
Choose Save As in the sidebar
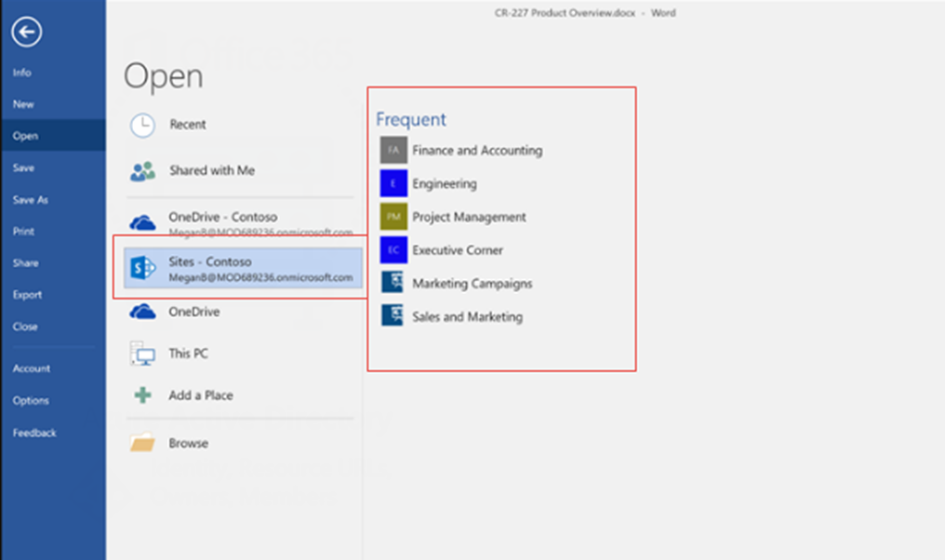(x=30, y=199)
